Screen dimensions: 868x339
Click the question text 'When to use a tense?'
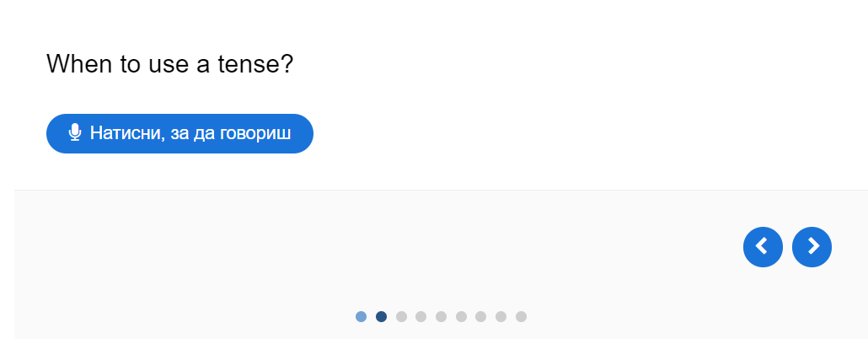(x=169, y=63)
